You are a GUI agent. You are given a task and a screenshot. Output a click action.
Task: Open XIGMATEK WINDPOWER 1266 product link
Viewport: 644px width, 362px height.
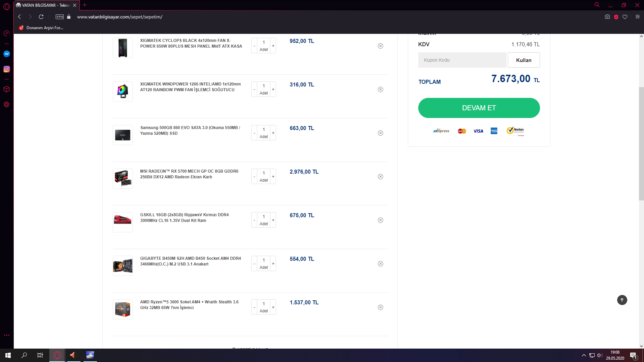click(190, 87)
